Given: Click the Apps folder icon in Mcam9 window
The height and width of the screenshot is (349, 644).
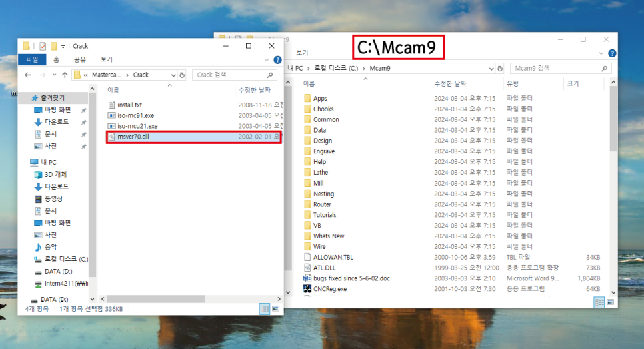Looking at the screenshot, I should coord(307,98).
